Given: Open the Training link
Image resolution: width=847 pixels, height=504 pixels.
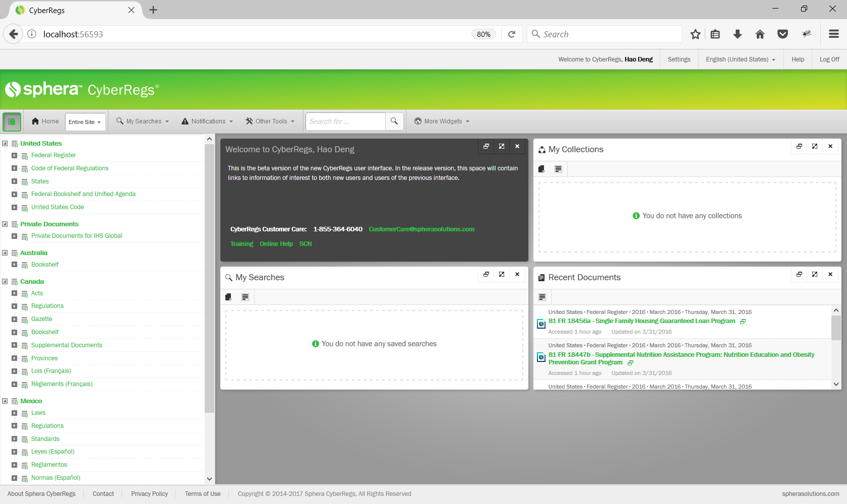Looking at the screenshot, I should 242,244.
